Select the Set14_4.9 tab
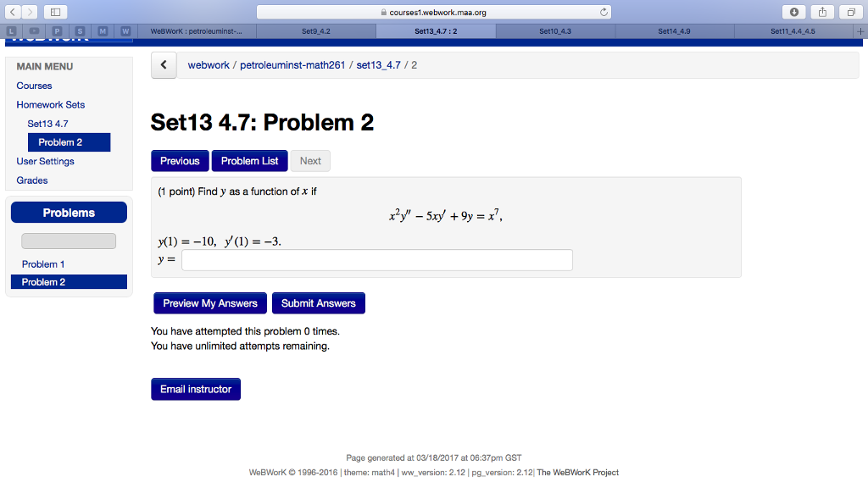The width and height of the screenshot is (868, 488). tap(675, 30)
